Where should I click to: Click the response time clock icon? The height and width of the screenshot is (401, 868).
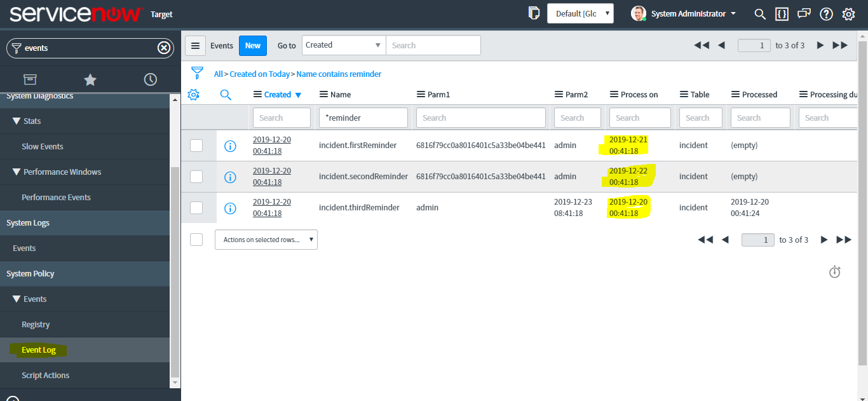tap(834, 271)
